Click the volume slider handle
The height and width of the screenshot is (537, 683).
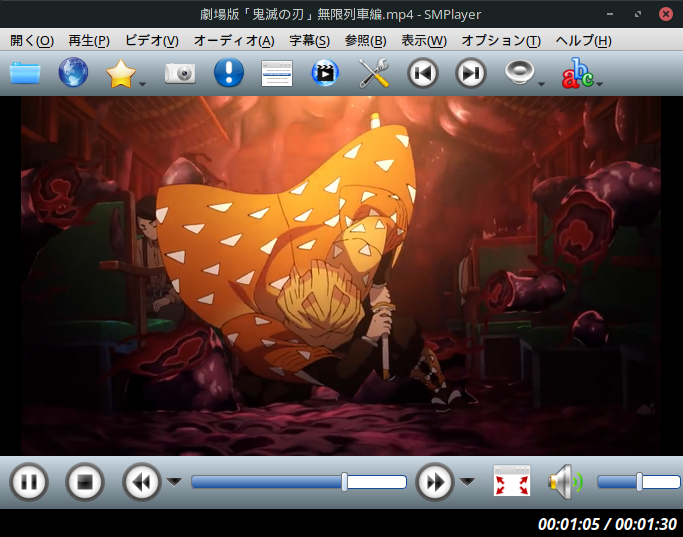pos(639,482)
